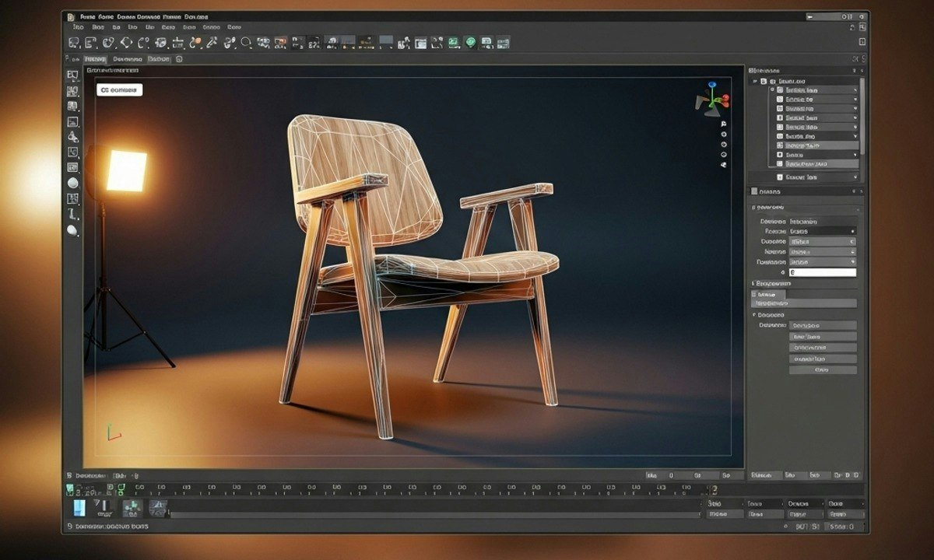
Task: Click the topmost tool in left vertical toolbox
Action: coord(72,75)
